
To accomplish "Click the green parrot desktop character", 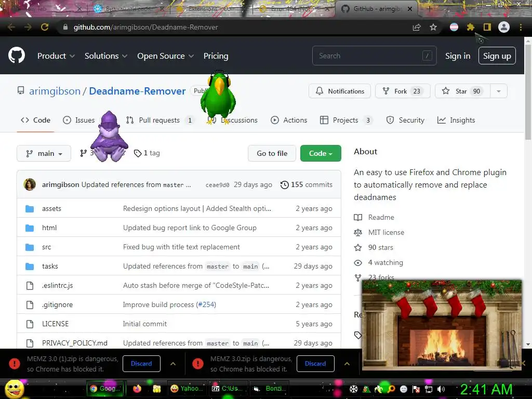I will 218,97.
